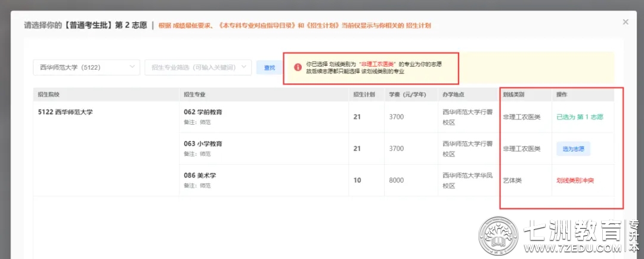Click 非理工农医类 cell in 小学教育 row
Screen dimensions: 644x259
tap(522, 149)
